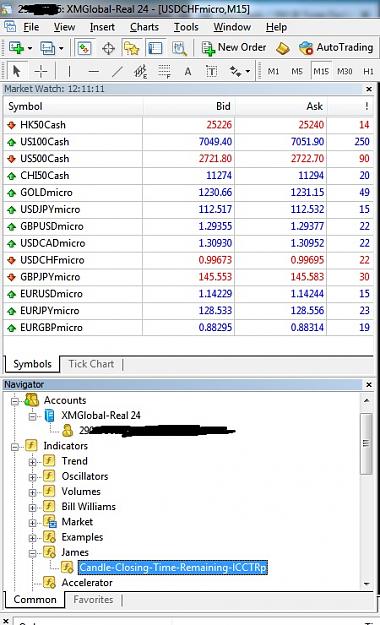Click the Symbol column header
Viewport: 380px width, 625px height.
point(73,106)
